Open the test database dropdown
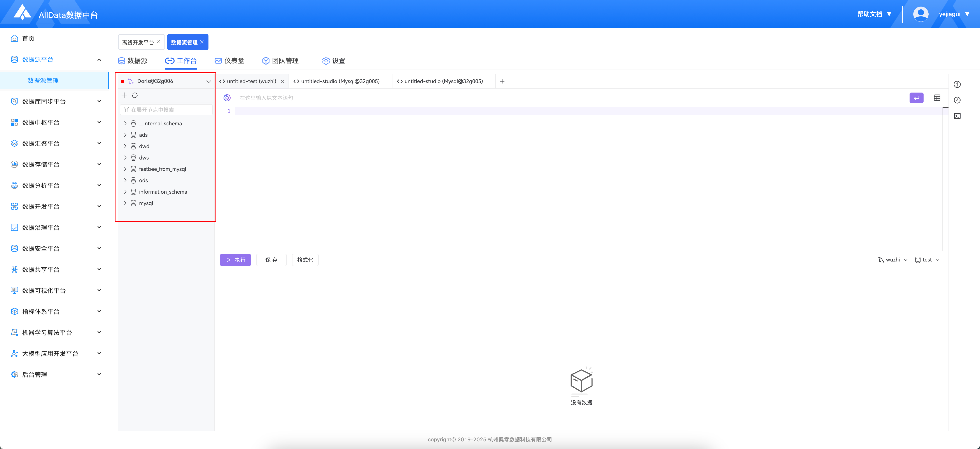The image size is (980, 449). coord(927,260)
